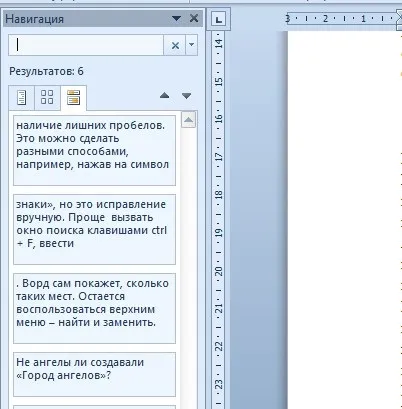Select result "наличие лишних пробелов"
Viewport: 402px width, 409px height.
point(94,150)
